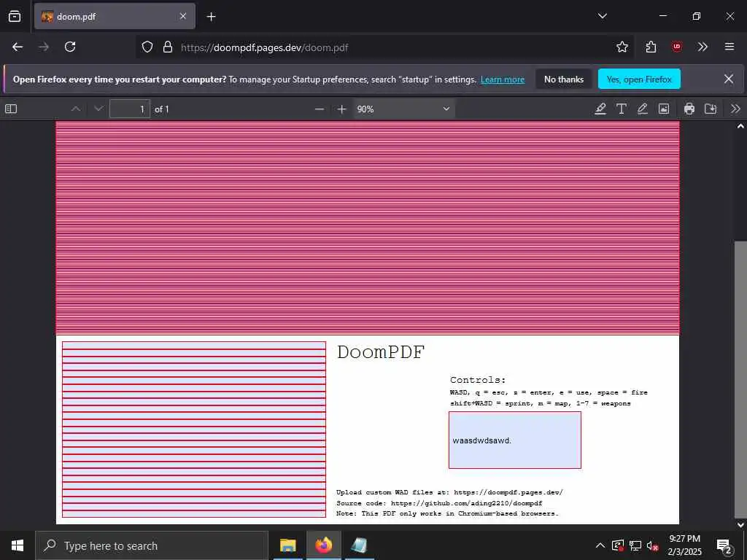This screenshot has width=747, height=560.
Task: Click the Controls: heading text
Action: pyautogui.click(x=478, y=380)
